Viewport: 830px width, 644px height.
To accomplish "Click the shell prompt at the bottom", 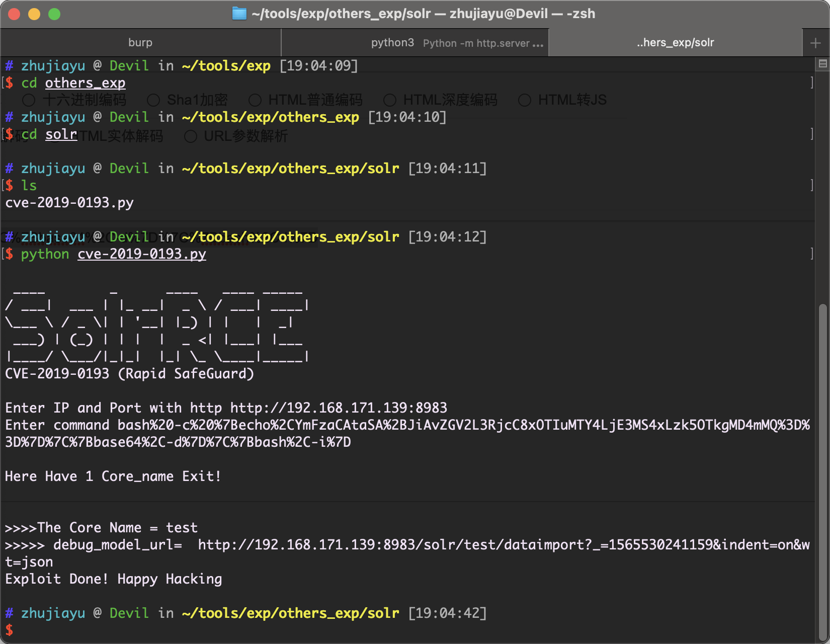I will tap(9, 629).
